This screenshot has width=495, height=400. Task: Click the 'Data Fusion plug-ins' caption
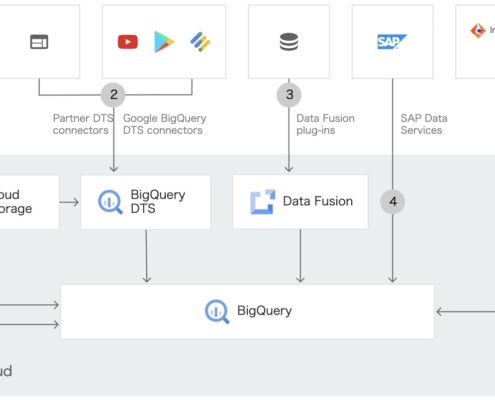(x=325, y=124)
